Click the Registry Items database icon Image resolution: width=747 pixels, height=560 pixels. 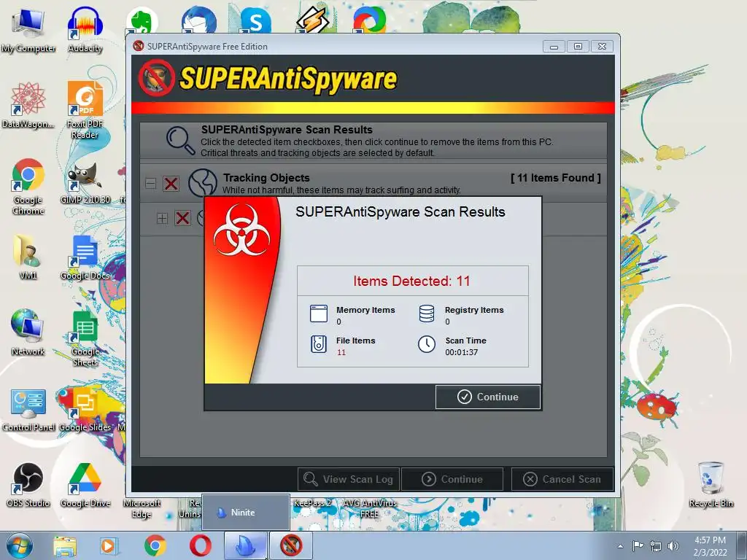click(426, 314)
